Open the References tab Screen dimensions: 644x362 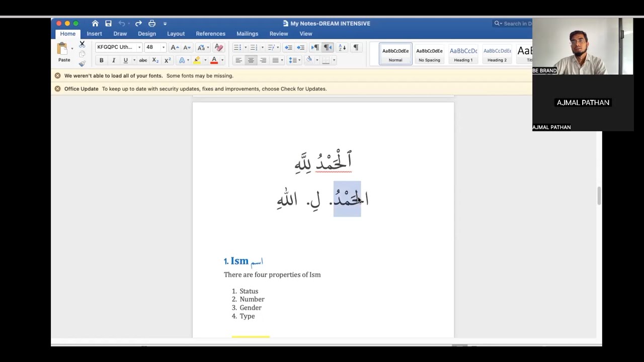(x=211, y=34)
